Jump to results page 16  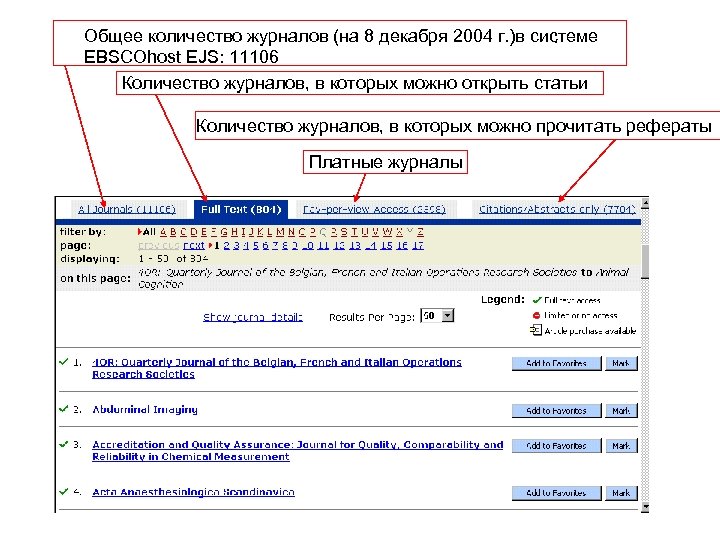(403, 246)
